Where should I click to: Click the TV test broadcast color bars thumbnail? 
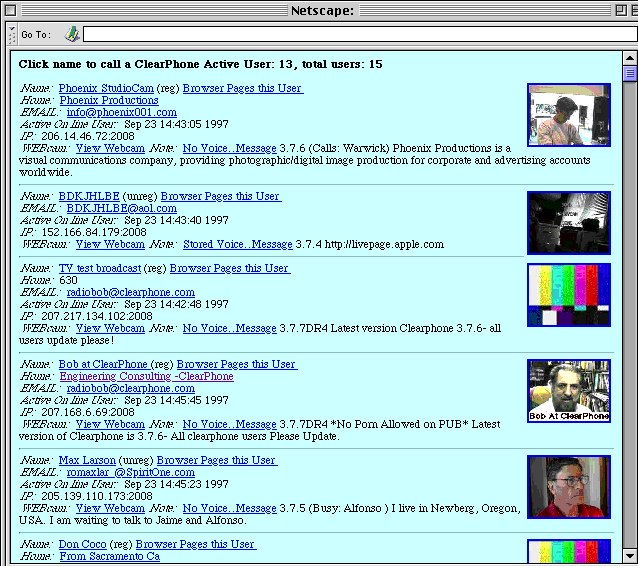[x=569, y=295]
